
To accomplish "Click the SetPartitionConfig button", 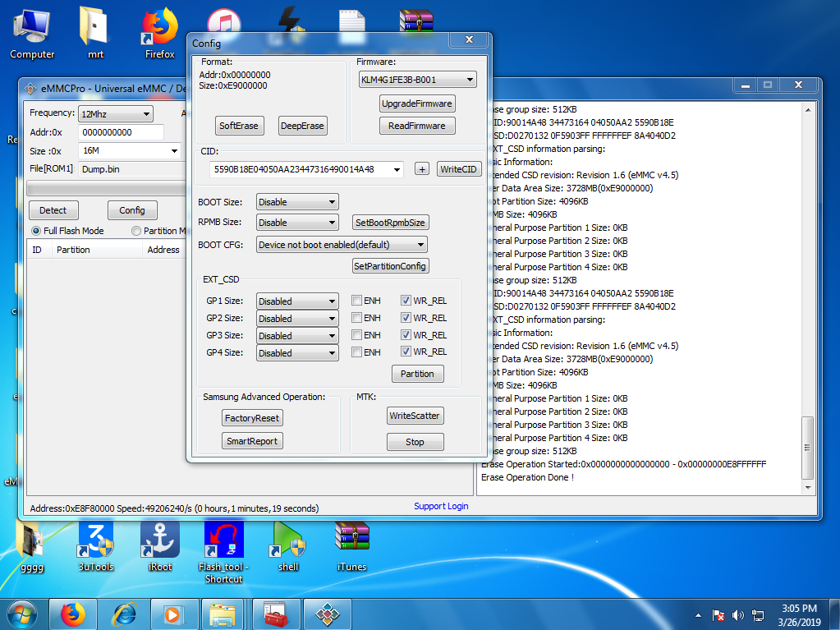I will [391, 265].
